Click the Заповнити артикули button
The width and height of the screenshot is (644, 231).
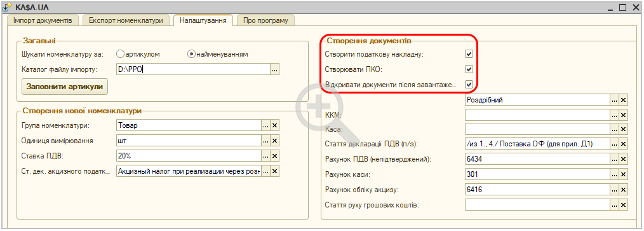[x=65, y=87]
